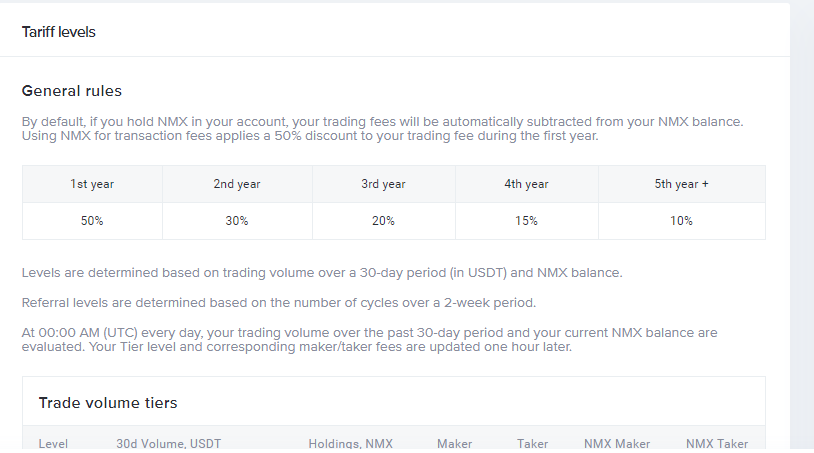Click the '1st year' column header
This screenshot has height=453, width=814.
click(x=92, y=184)
